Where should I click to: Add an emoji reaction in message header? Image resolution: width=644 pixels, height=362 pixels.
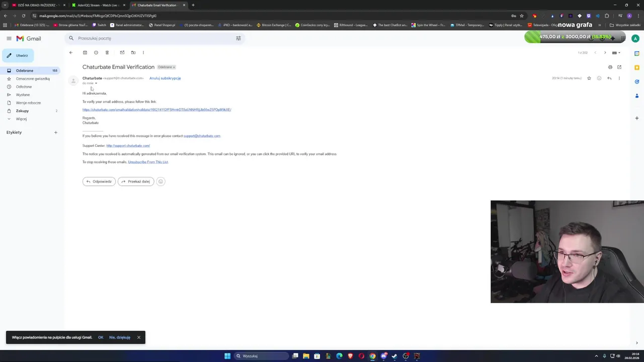tap(599, 78)
